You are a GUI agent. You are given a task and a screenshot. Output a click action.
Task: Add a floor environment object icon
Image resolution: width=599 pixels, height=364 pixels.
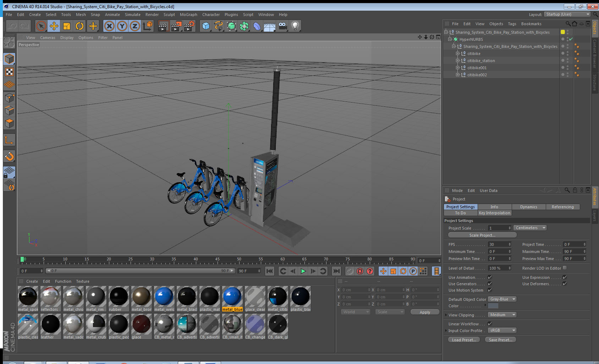(x=270, y=26)
